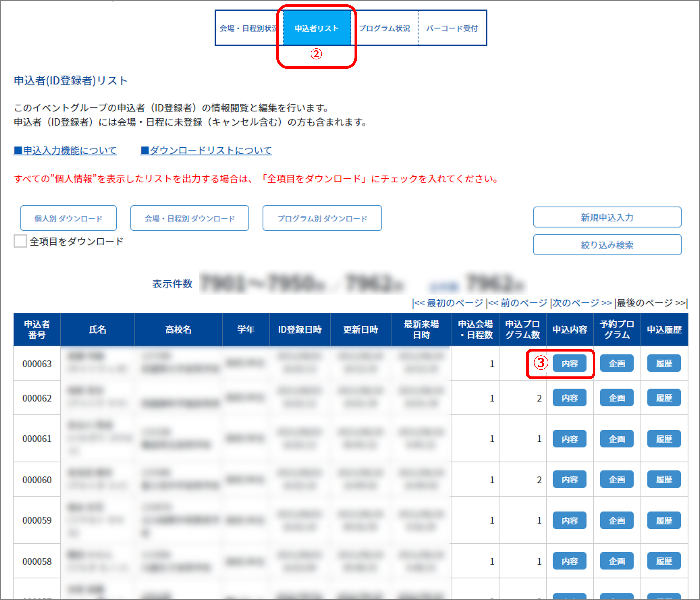Open 内容 for applicant 000062
The width and height of the screenshot is (700, 600).
570,398
